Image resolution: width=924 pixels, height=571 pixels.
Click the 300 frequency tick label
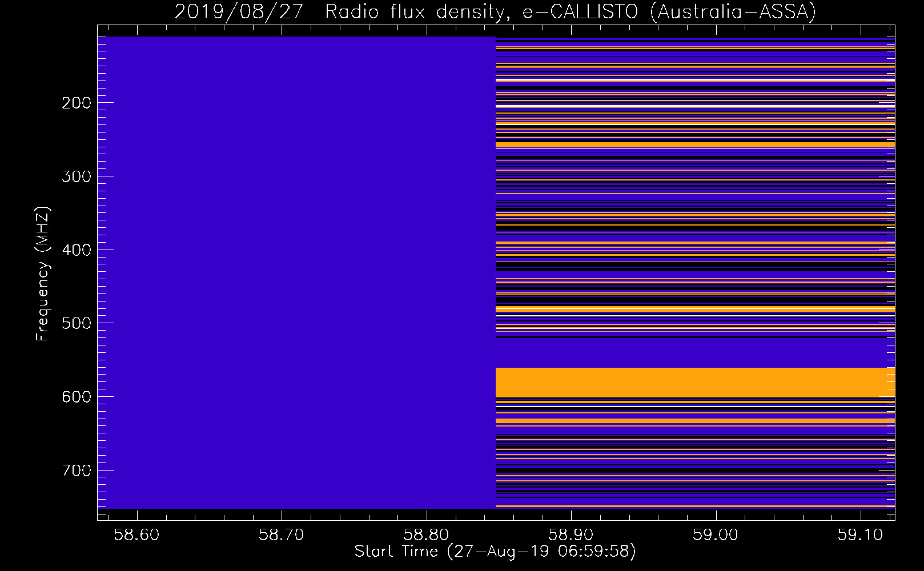coord(76,176)
